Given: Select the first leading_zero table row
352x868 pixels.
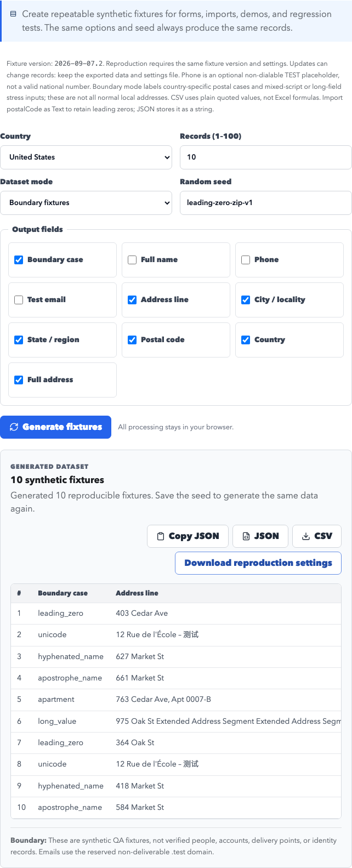Looking at the screenshot, I should (176, 614).
